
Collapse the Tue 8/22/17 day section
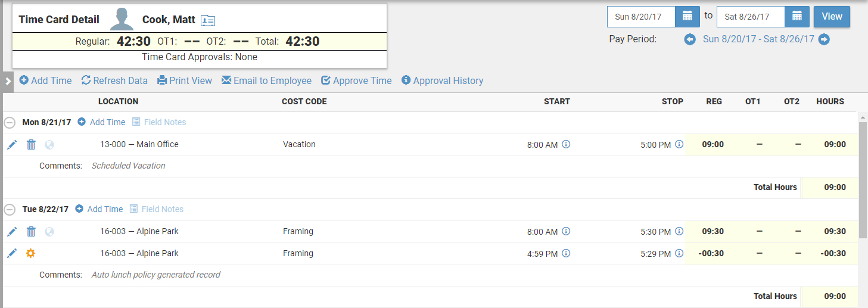pyautogui.click(x=10, y=209)
